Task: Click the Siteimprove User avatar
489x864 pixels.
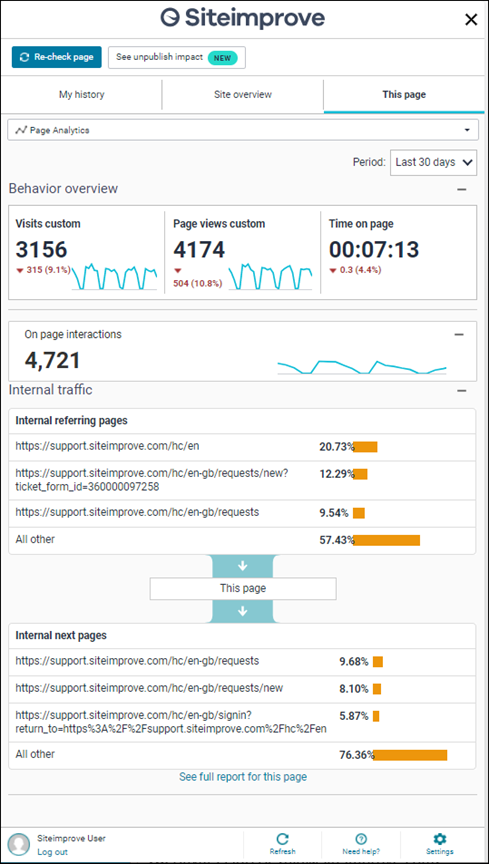Action: point(19,844)
